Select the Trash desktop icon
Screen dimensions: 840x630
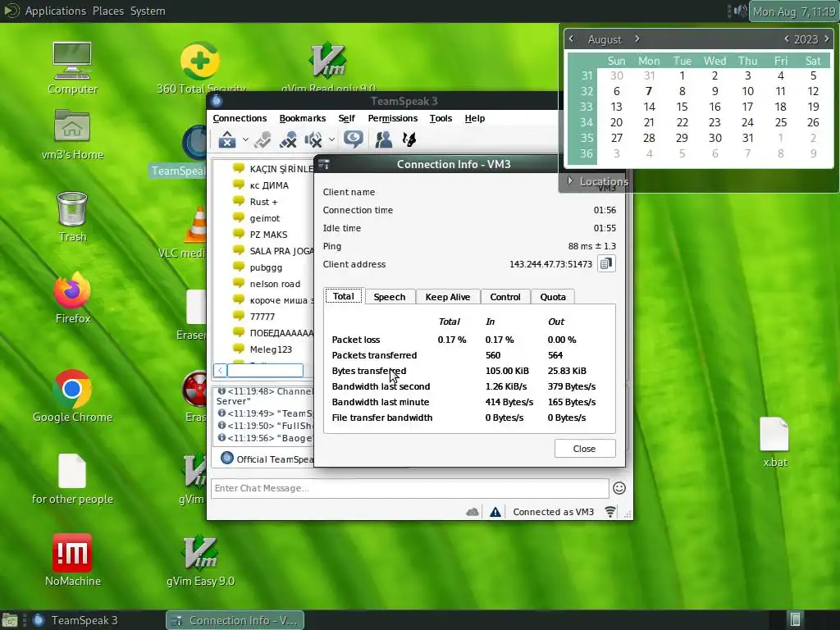pos(73,217)
